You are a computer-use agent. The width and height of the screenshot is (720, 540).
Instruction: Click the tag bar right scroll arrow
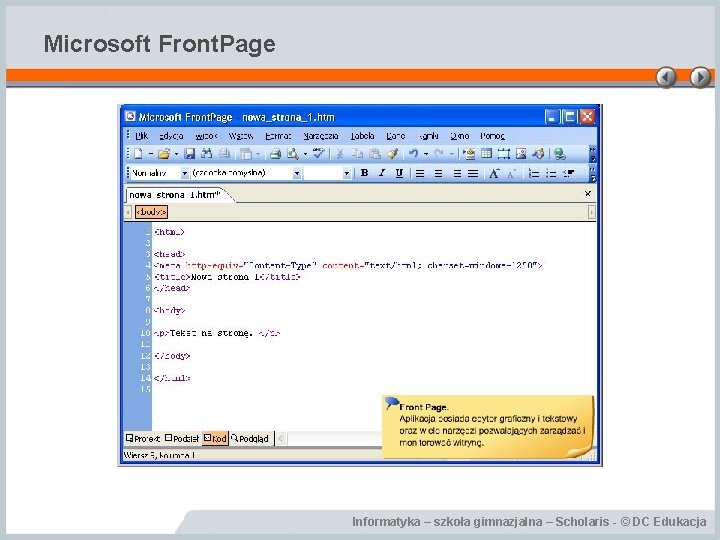pyautogui.click(x=591, y=212)
